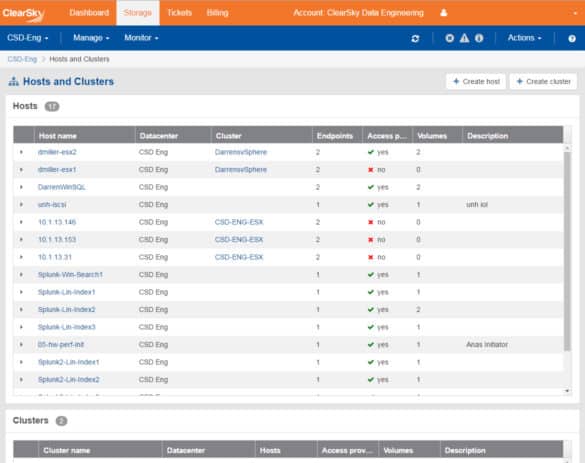585x463 pixels.
Task: Open the Actions dropdown menu
Action: click(524, 38)
